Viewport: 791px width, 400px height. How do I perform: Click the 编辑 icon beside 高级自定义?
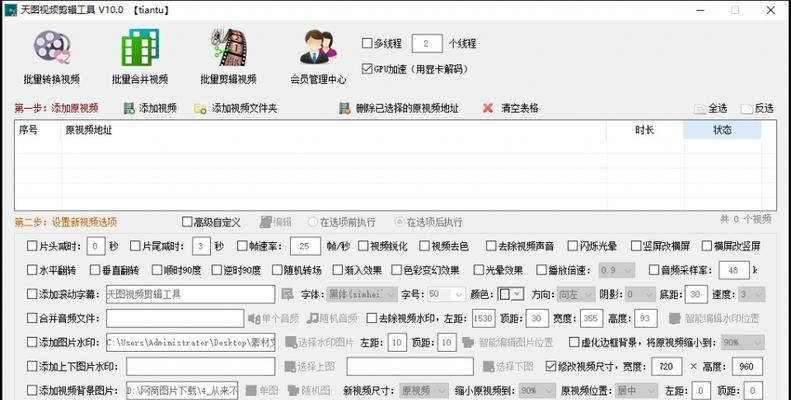click(x=265, y=222)
